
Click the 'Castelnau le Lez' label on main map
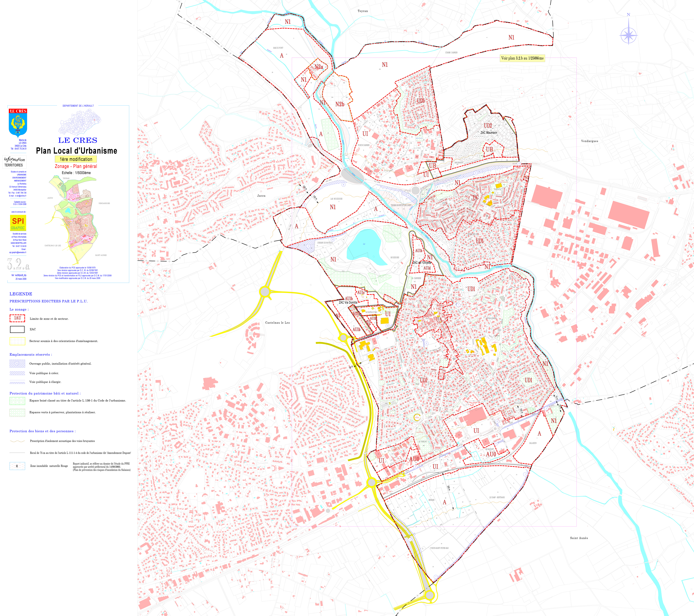point(277,323)
